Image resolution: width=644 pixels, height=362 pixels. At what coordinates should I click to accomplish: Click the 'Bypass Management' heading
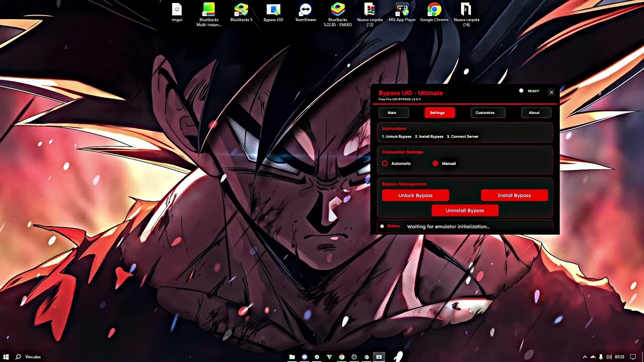pyautogui.click(x=405, y=184)
